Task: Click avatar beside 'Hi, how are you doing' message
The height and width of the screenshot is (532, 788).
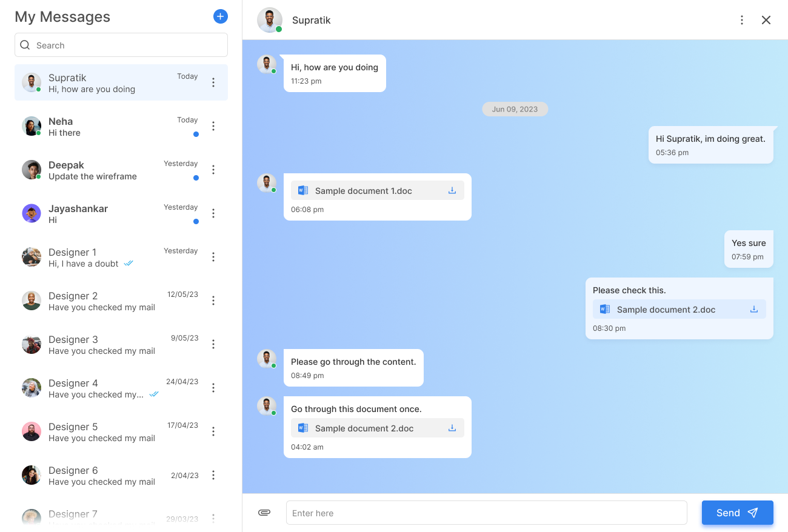Action: click(267, 64)
